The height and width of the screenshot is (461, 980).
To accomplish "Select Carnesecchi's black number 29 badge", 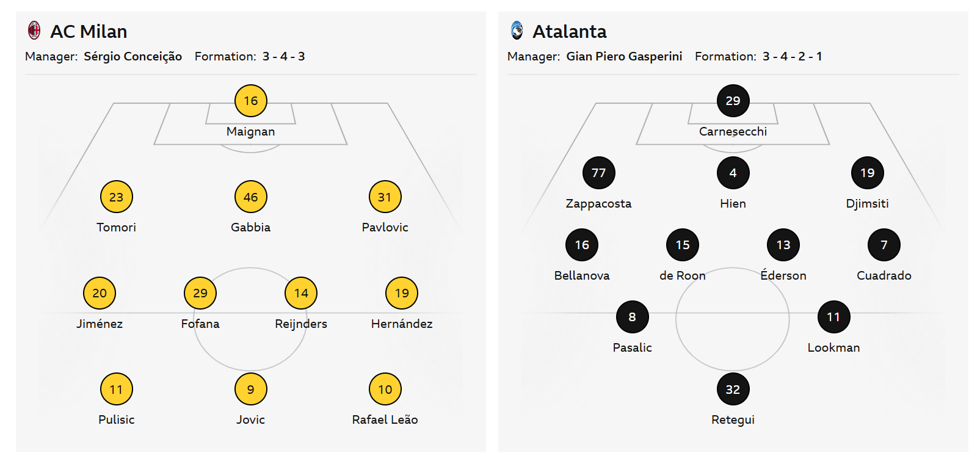I will (x=733, y=101).
